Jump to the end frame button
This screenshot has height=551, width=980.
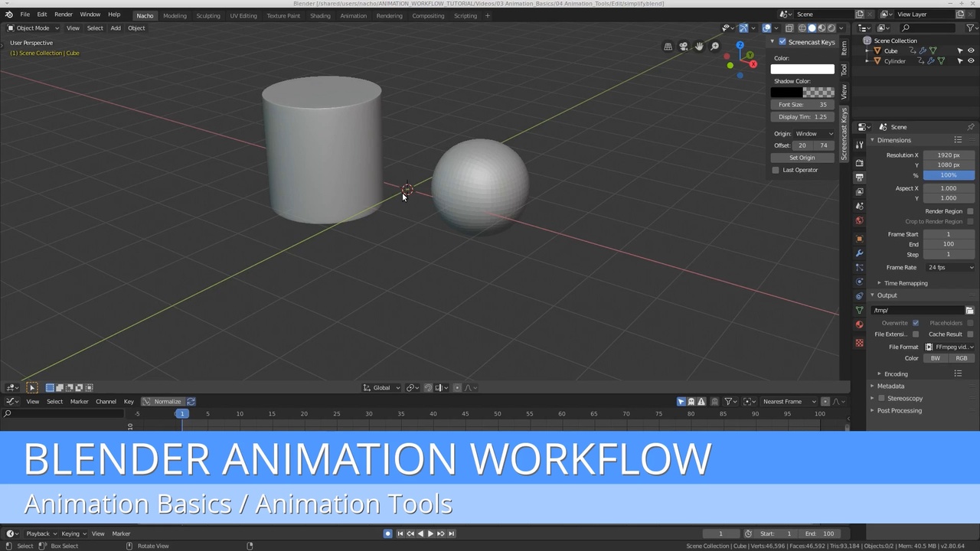[x=451, y=534]
